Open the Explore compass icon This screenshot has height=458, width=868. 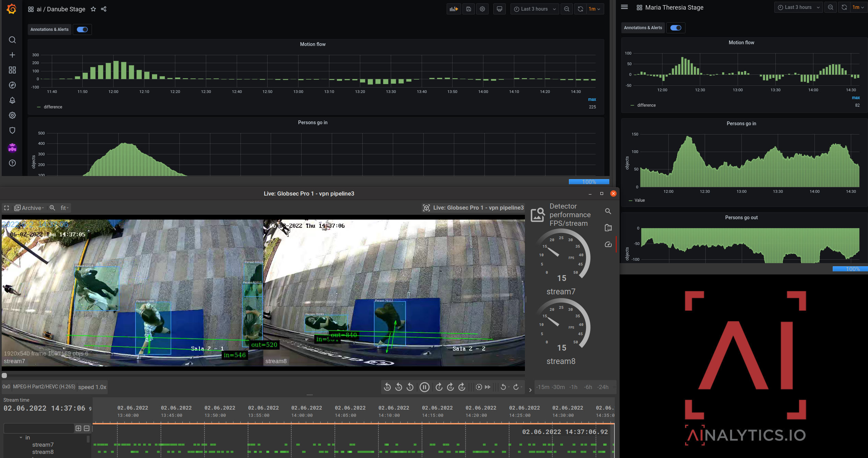[x=12, y=85]
